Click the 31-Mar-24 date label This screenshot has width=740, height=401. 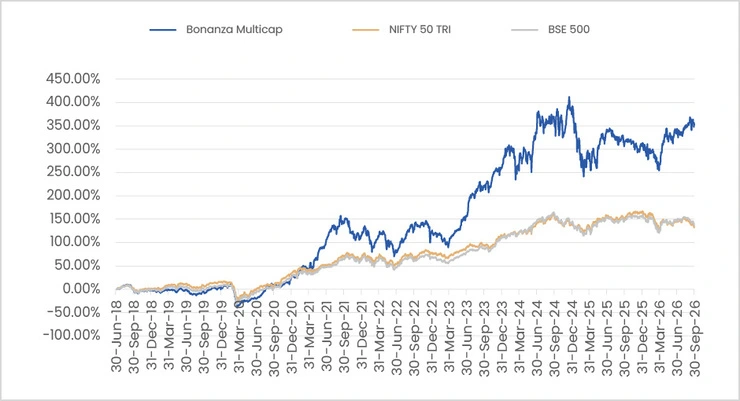pos(520,336)
